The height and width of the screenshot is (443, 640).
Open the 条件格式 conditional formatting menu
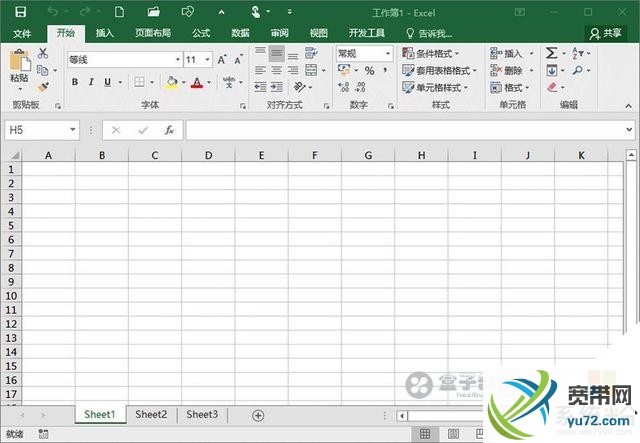click(431, 53)
